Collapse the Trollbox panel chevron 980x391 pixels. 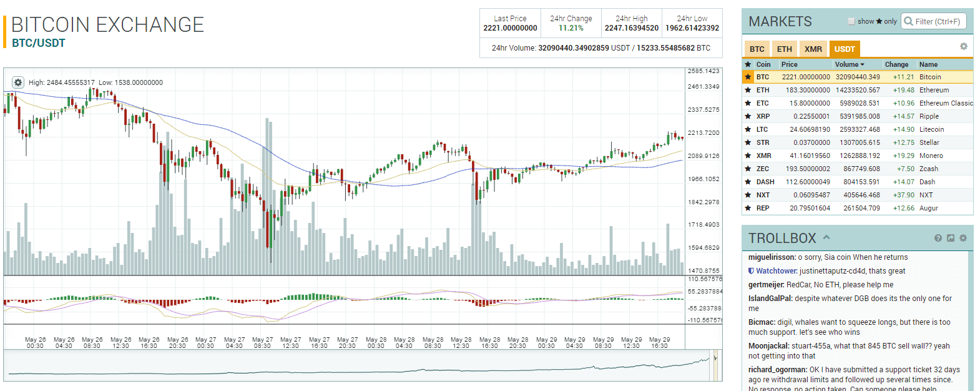(x=826, y=237)
